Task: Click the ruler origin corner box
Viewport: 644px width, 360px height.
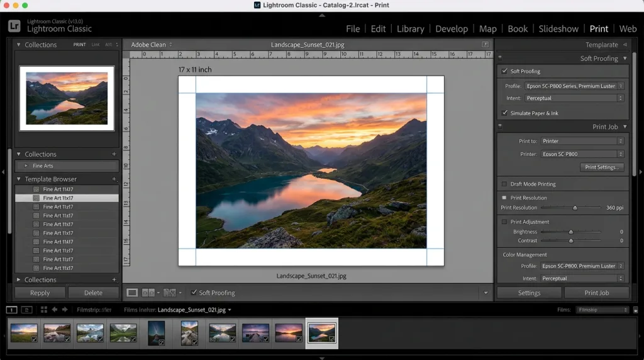Action: (126, 54)
